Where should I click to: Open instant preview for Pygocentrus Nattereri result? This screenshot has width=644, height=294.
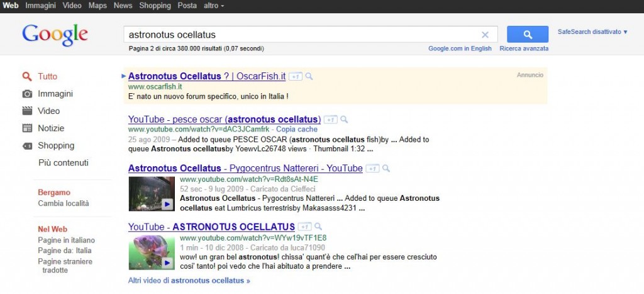click(x=386, y=169)
